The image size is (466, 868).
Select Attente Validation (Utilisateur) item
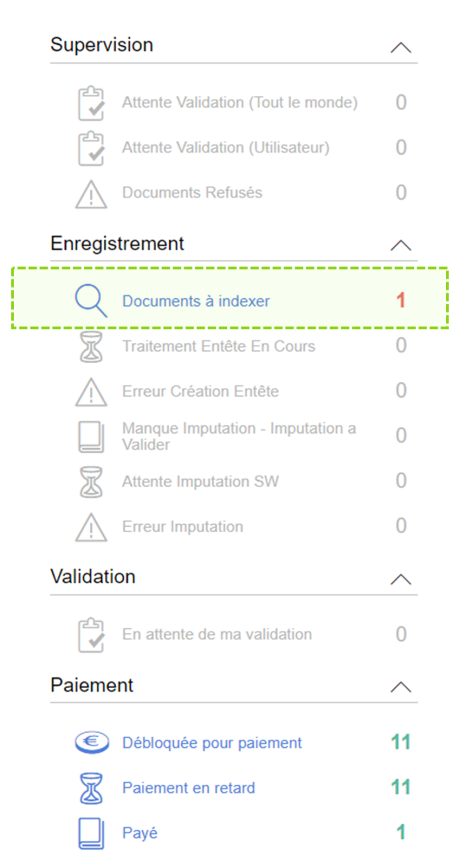[x=225, y=148]
